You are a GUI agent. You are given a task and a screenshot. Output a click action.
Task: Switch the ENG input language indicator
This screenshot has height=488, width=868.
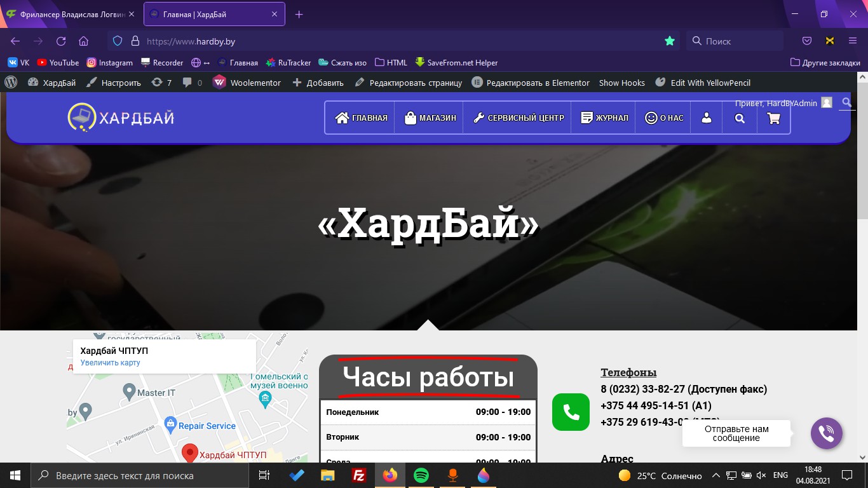[780, 475]
